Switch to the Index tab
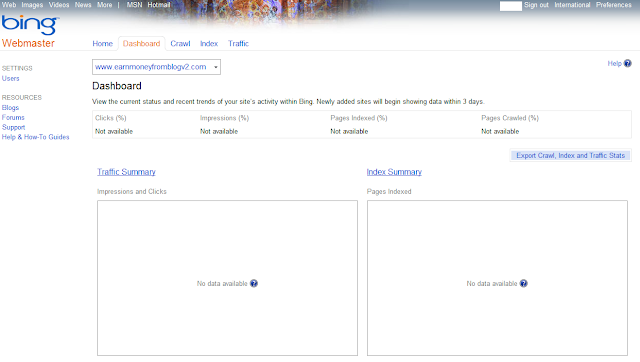640x362 pixels. (209, 44)
